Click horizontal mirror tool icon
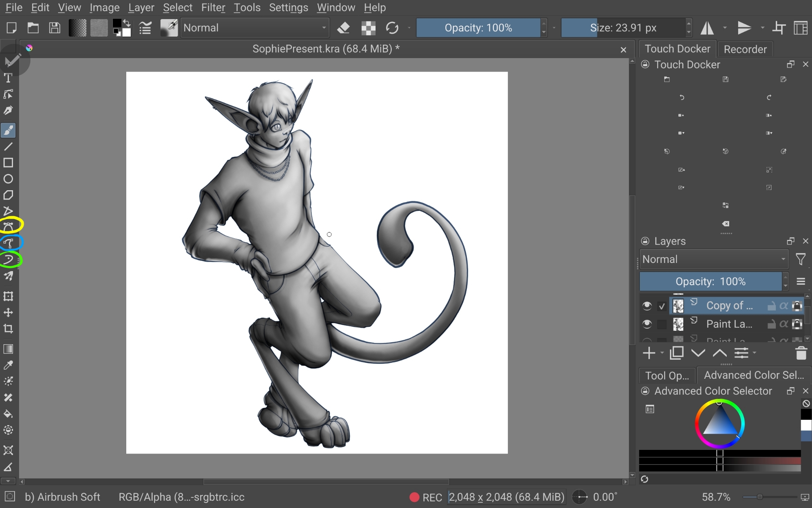This screenshot has width=812, height=508. click(x=707, y=28)
